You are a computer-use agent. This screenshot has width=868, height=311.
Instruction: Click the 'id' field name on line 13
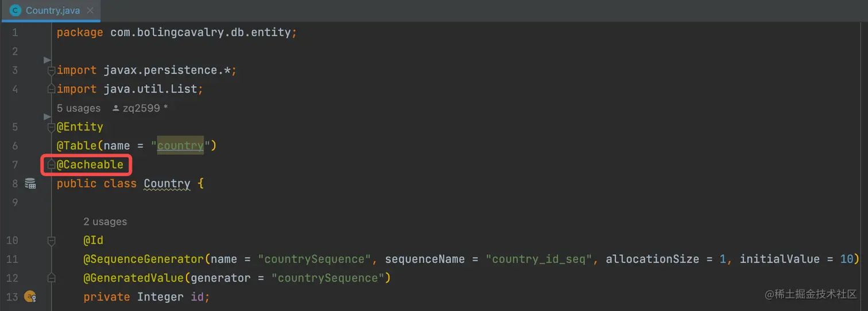point(199,297)
